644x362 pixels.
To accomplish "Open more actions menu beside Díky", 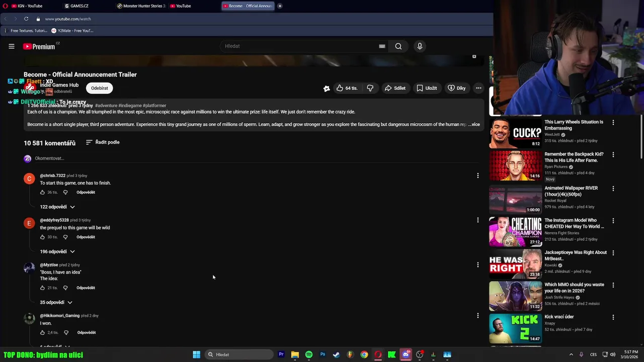I will 478,88.
